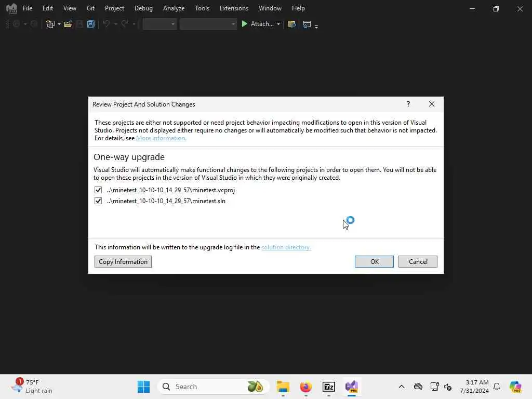Open the solution platforms combo box
532x399 pixels.
[208, 24]
